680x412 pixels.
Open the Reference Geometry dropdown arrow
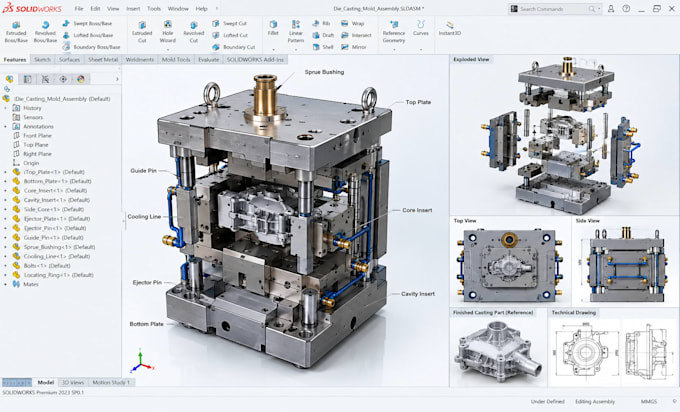coord(394,49)
